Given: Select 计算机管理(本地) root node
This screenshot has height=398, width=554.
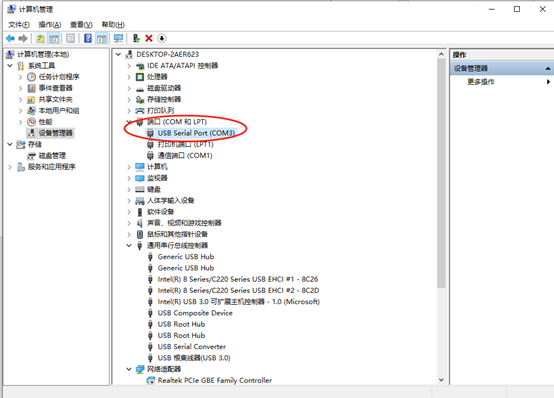Looking at the screenshot, I should pyautogui.click(x=43, y=54).
